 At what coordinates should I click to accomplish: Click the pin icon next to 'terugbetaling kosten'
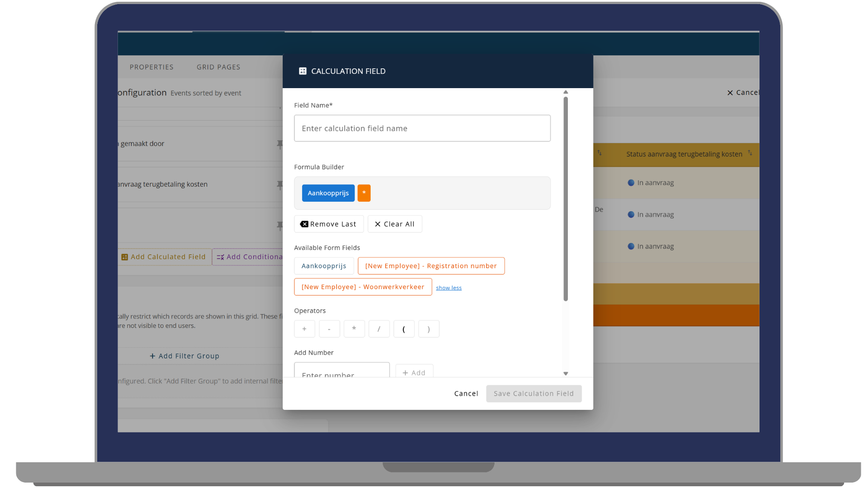[280, 185]
